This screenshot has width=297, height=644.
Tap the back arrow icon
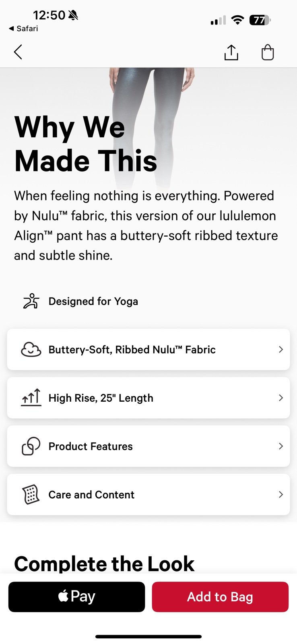(18, 52)
